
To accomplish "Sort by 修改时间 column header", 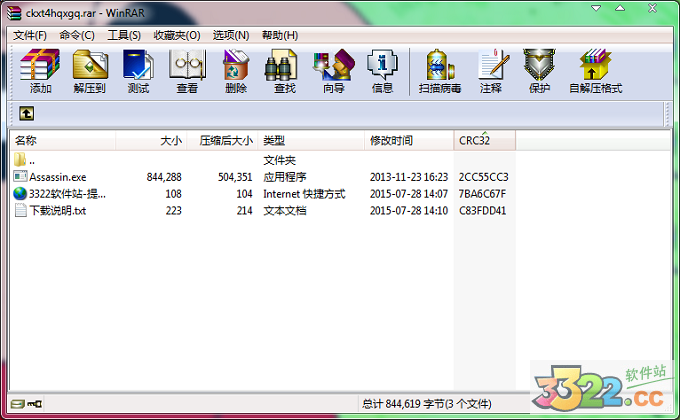I will coord(409,141).
